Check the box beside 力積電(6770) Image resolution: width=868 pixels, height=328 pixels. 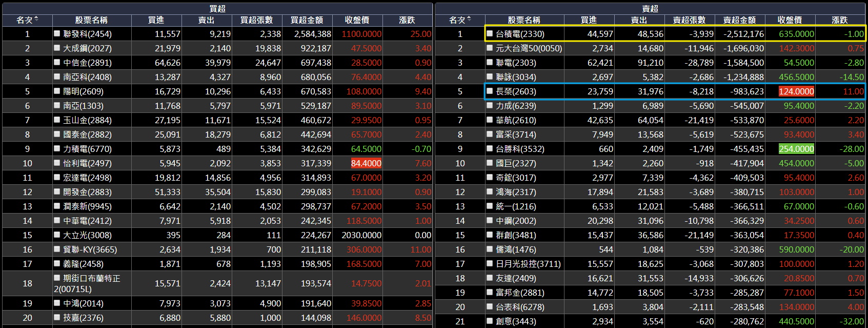pyautogui.click(x=57, y=148)
